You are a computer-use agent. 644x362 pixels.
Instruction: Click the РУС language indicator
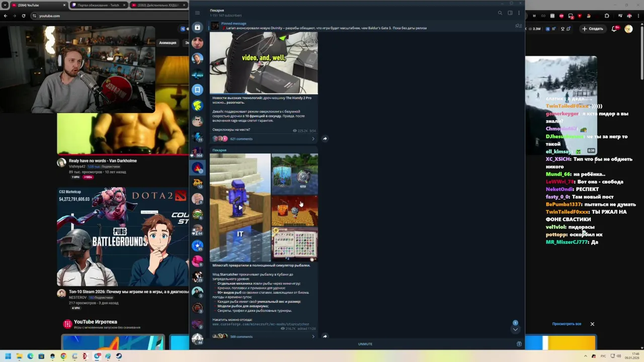pyautogui.click(x=603, y=356)
